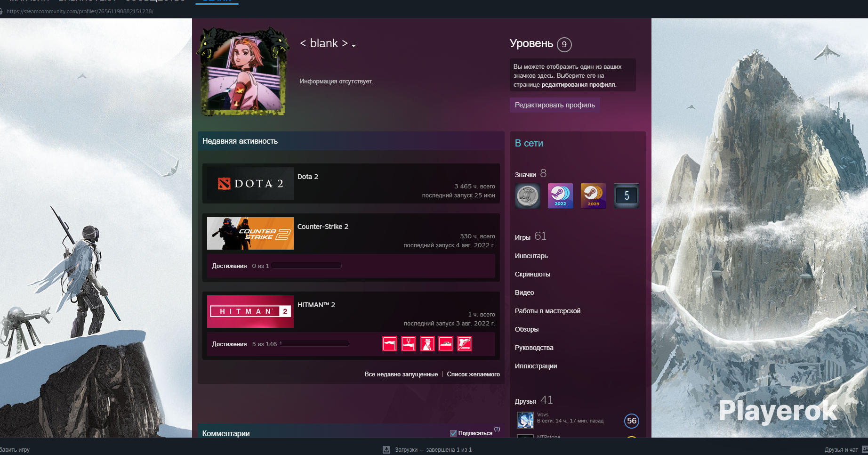Image resolution: width=868 pixels, height=455 pixels.
Task: Open the HITMAN™ 2 title link
Action: [x=316, y=305]
